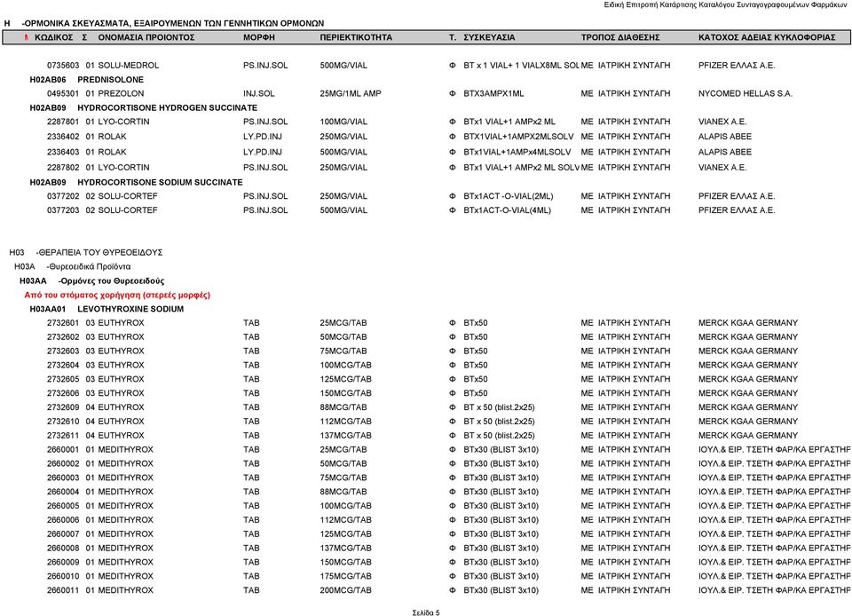Select code 0377202 SOLU-CORTEF row

coord(411,196)
